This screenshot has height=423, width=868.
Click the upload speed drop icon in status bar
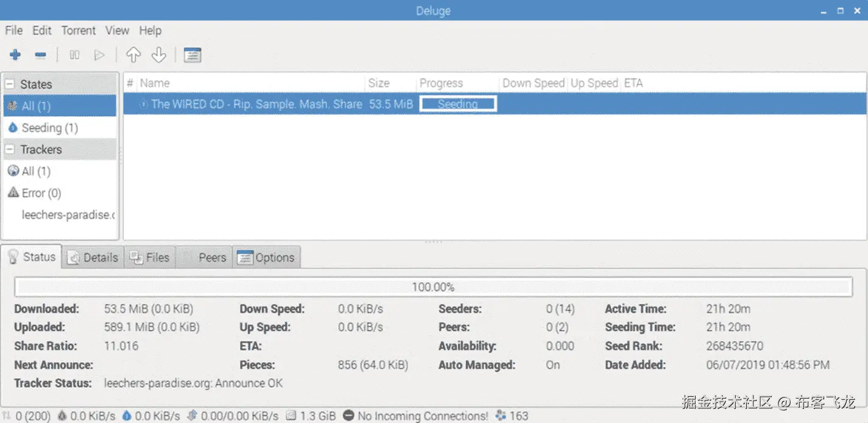[127, 416]
